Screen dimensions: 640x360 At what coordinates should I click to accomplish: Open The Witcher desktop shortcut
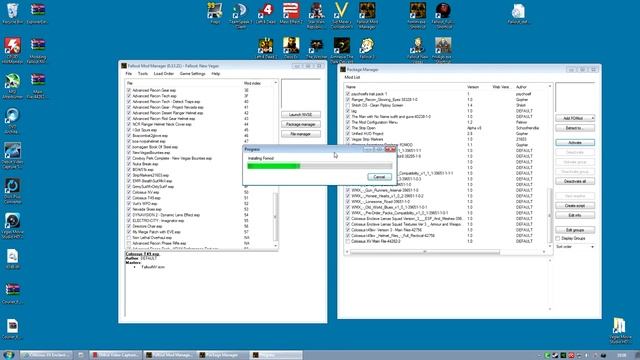tap(316, 48)
